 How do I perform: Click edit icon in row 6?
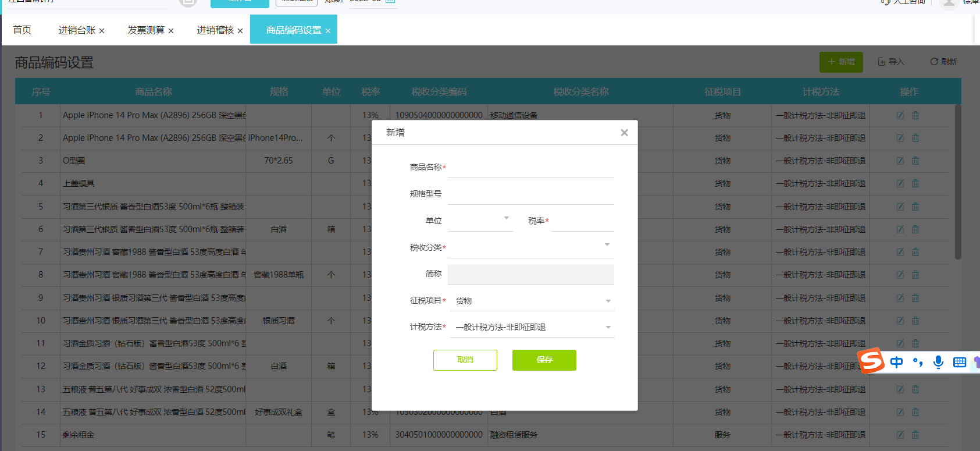(x=900, y=229)
